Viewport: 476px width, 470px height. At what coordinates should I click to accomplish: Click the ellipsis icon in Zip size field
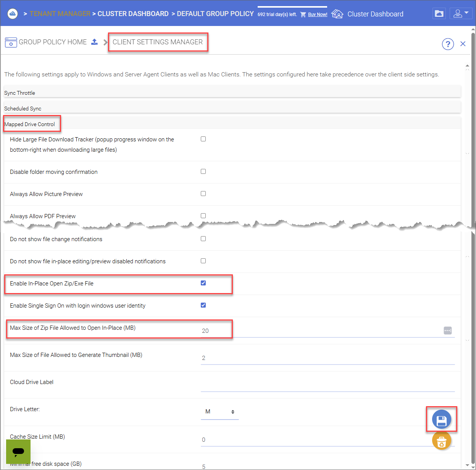click(x=448, y=331)
